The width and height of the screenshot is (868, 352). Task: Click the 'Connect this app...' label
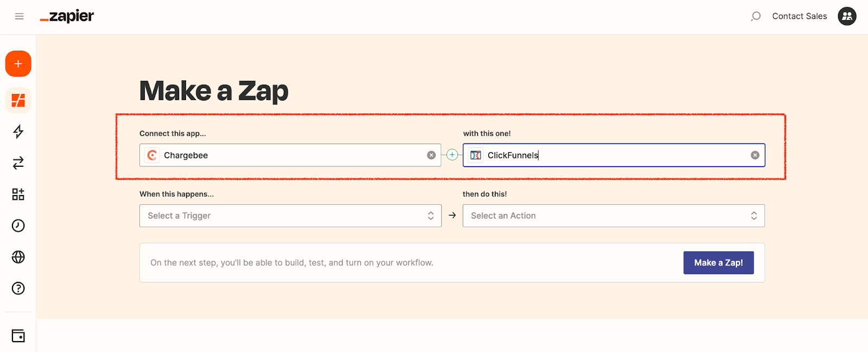(x=173, y=134)
